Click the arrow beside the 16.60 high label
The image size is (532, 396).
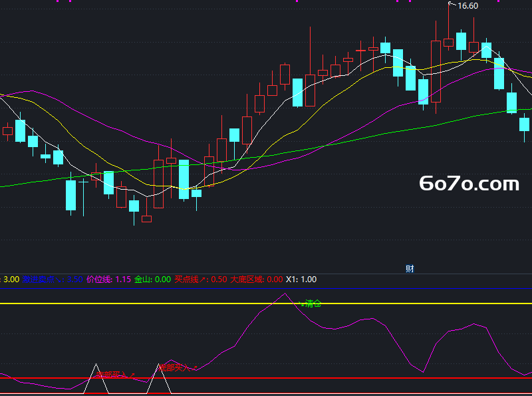(x=452, y=4)
